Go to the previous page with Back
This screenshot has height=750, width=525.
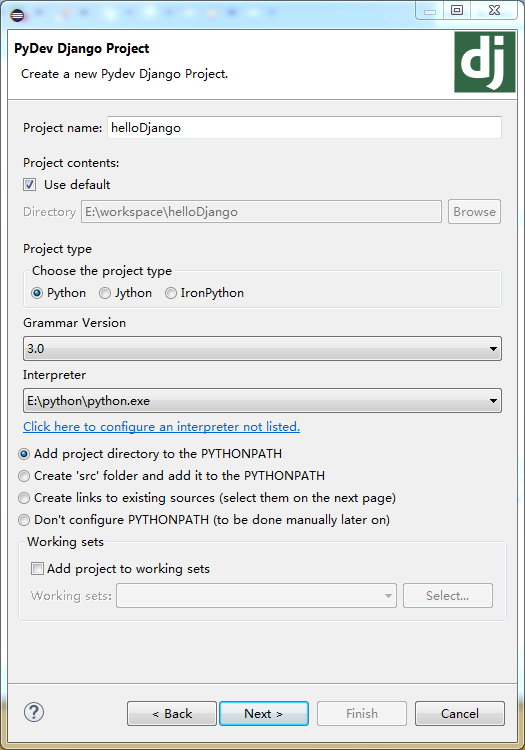click(x=172, y=714)
